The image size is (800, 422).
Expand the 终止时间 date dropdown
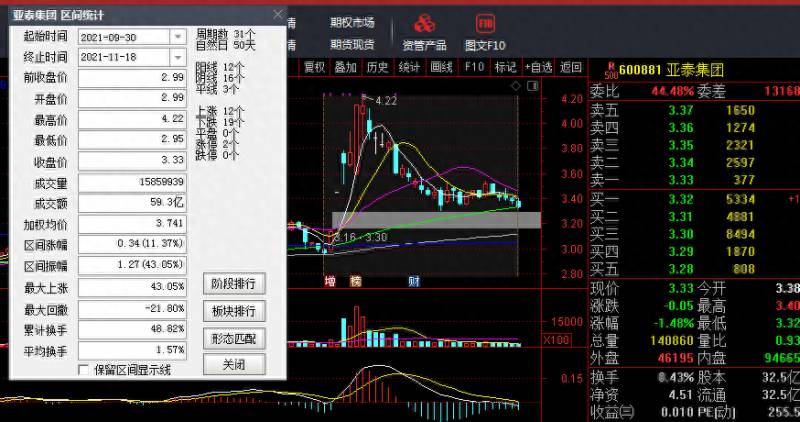pyautogui.click(x=178, y=57)
